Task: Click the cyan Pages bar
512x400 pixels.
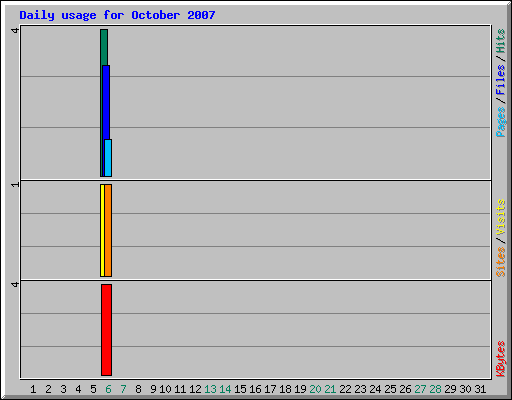Action: (108, 158)
